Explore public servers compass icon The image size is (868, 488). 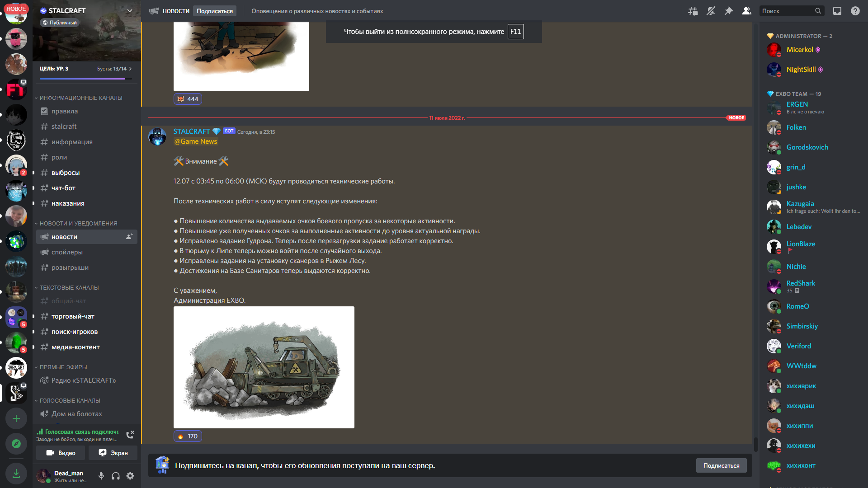16,444
